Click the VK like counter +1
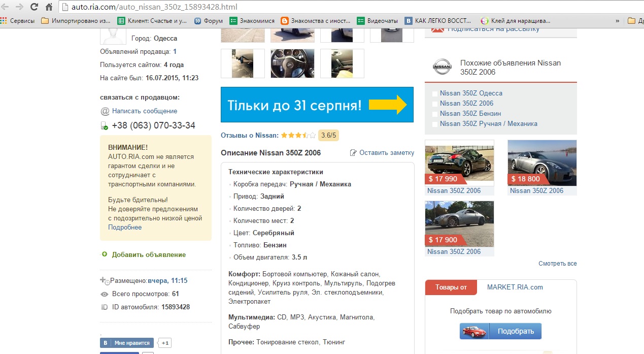 tap(165, 343)
